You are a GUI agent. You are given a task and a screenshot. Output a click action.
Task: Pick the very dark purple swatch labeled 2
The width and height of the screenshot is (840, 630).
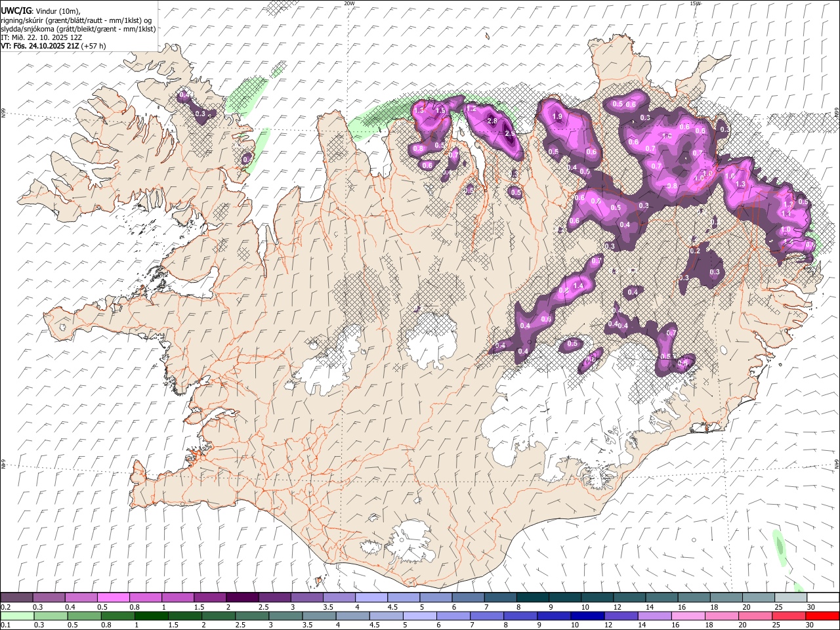242,597
